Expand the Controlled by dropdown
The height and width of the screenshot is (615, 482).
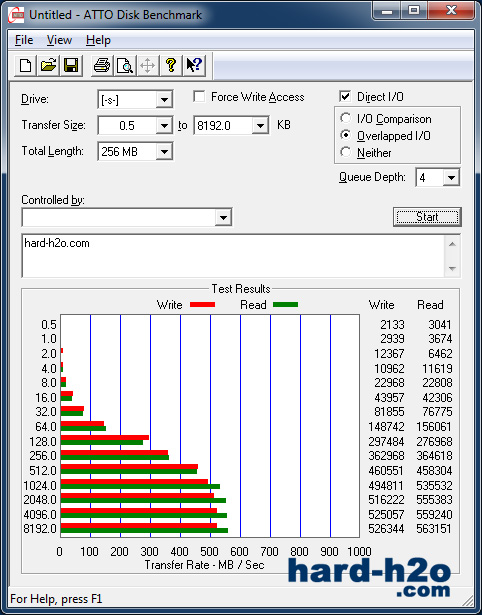point(223,217)
